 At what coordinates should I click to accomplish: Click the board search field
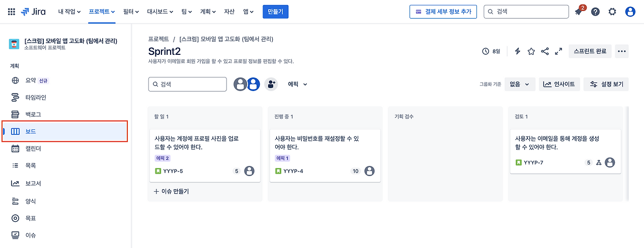tap(188, 84)
